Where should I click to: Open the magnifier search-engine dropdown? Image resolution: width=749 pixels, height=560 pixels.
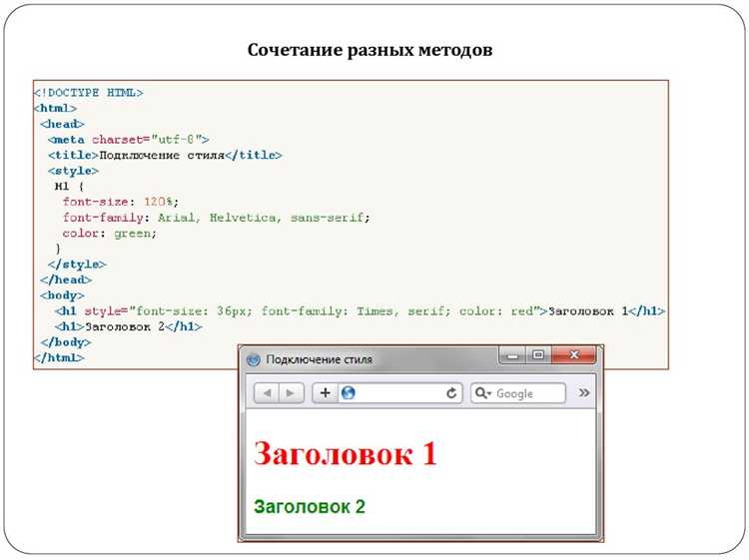(x=481, y=393)
